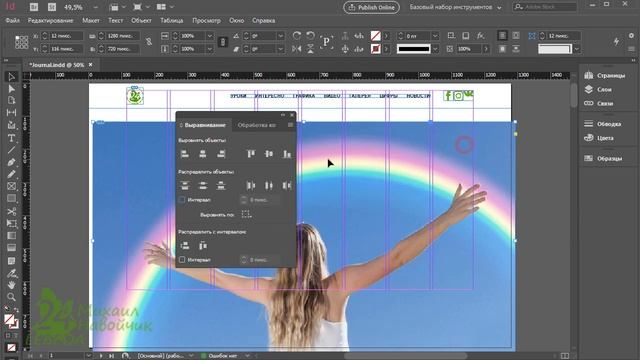Open stroke weight dropdown
Viewport: 640px width, 360px height.
coord(435,36)
